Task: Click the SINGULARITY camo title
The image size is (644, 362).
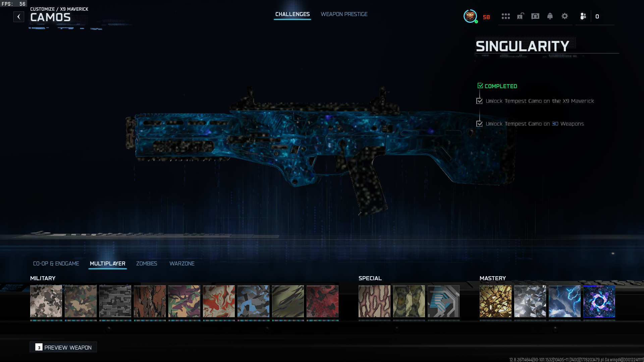Action: pyautogui.click(x=522, y=46)
